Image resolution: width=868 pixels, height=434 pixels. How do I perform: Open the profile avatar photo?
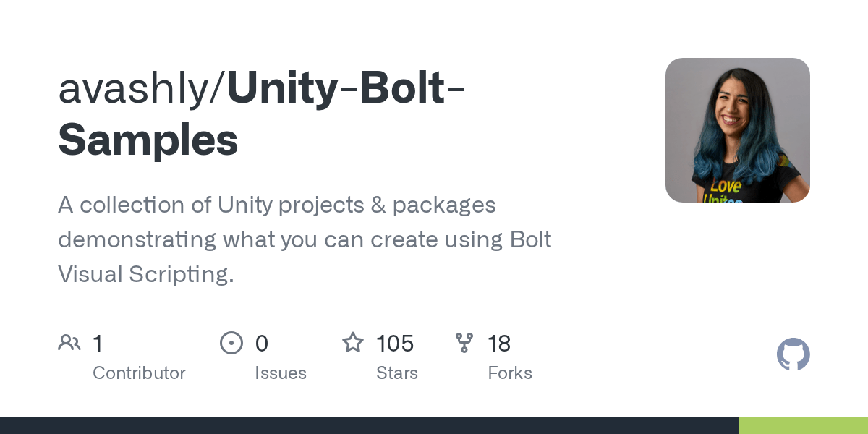pyautogui.click(x=737, y=130)
